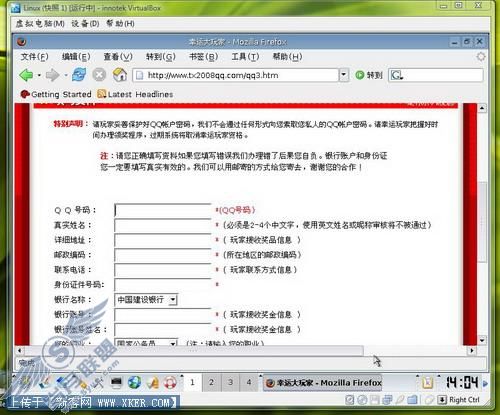Open the Getting Started bookmark
This screenshot has width=500, height=415.
(x=56, y=94)
